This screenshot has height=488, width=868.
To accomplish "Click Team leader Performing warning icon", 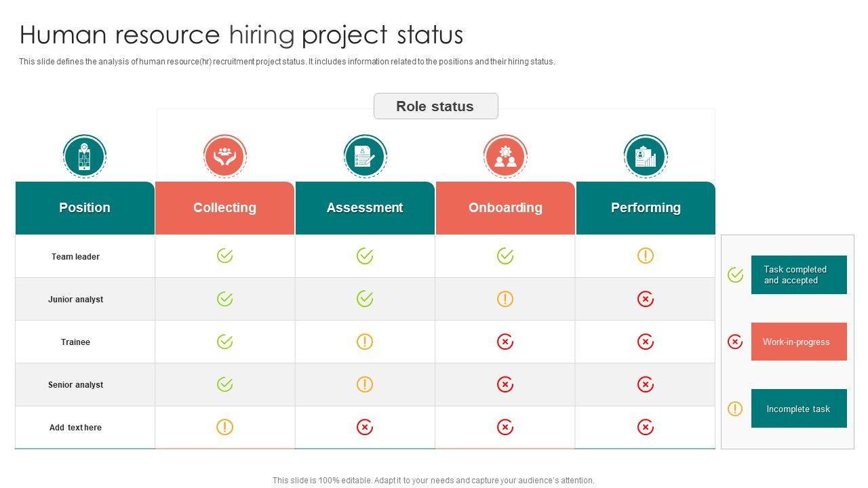I will click(x=646, y=256).
